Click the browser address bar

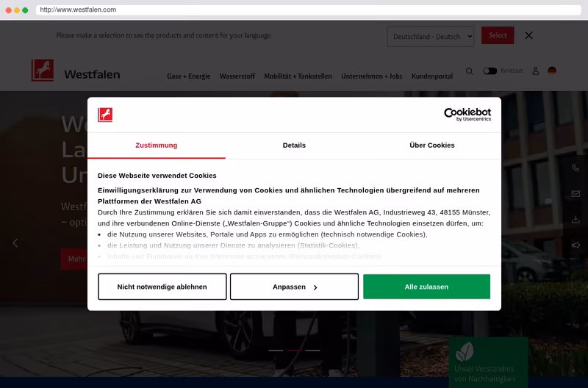308,10
